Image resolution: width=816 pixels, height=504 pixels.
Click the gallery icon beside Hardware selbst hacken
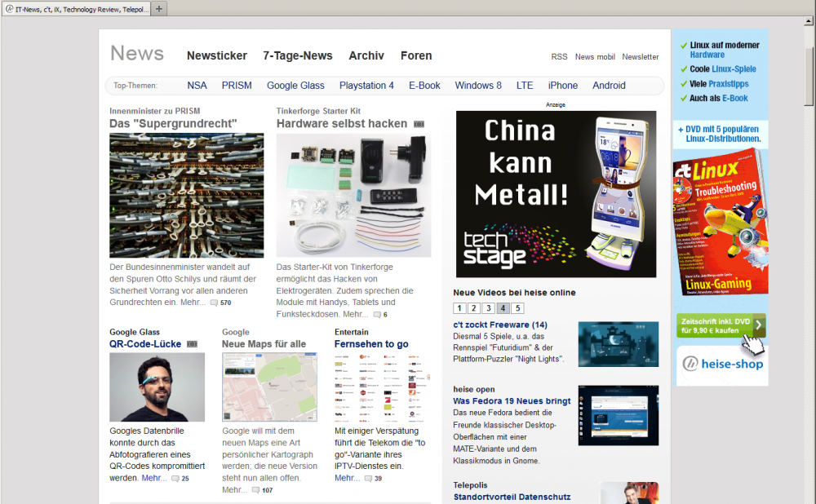pos(419,124)
